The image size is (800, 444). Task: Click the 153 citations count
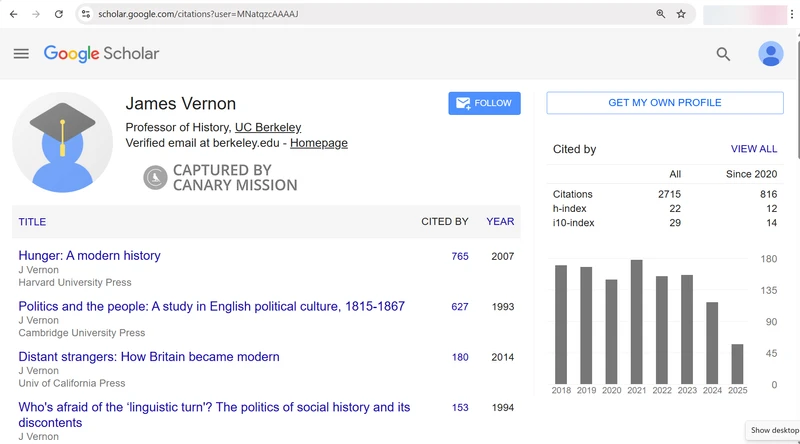point(460,408)
